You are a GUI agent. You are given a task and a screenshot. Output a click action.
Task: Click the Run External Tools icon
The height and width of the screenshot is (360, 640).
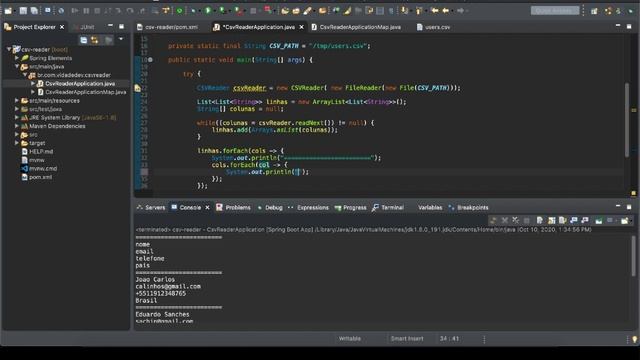(238, 11)
